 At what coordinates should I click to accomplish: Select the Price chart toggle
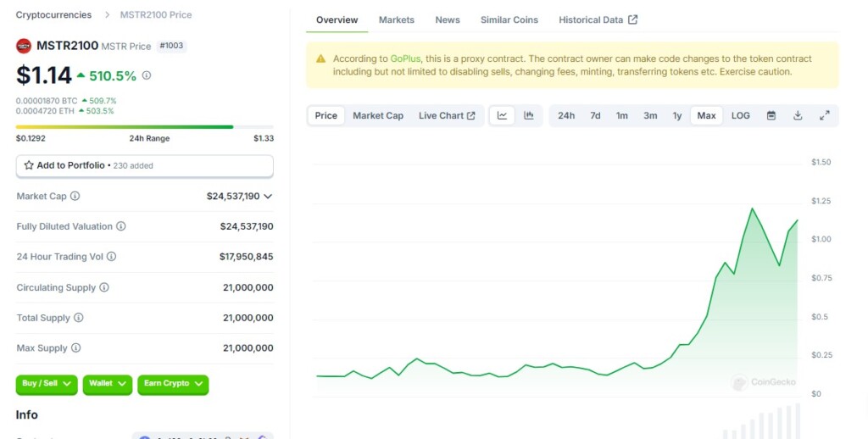(x=326, y=116)
